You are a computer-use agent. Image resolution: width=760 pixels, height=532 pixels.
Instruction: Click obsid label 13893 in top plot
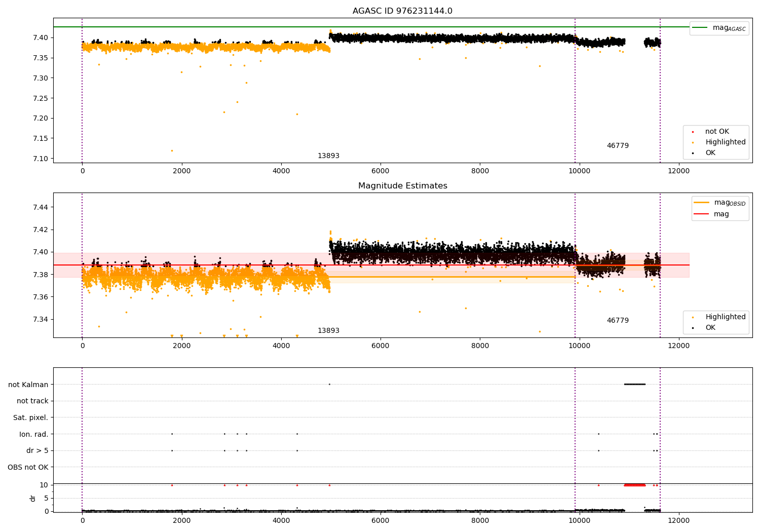pyautogui.click(x=328, y=156)
